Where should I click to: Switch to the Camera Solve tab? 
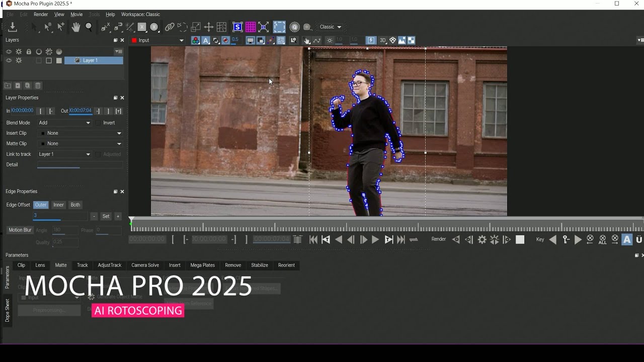click(x=145, y=265)
